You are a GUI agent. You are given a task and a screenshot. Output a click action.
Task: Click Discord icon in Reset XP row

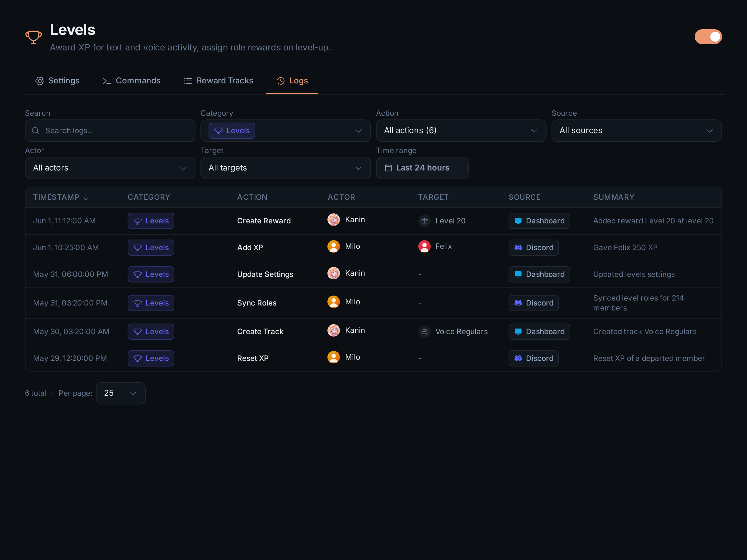pos(518,358)
